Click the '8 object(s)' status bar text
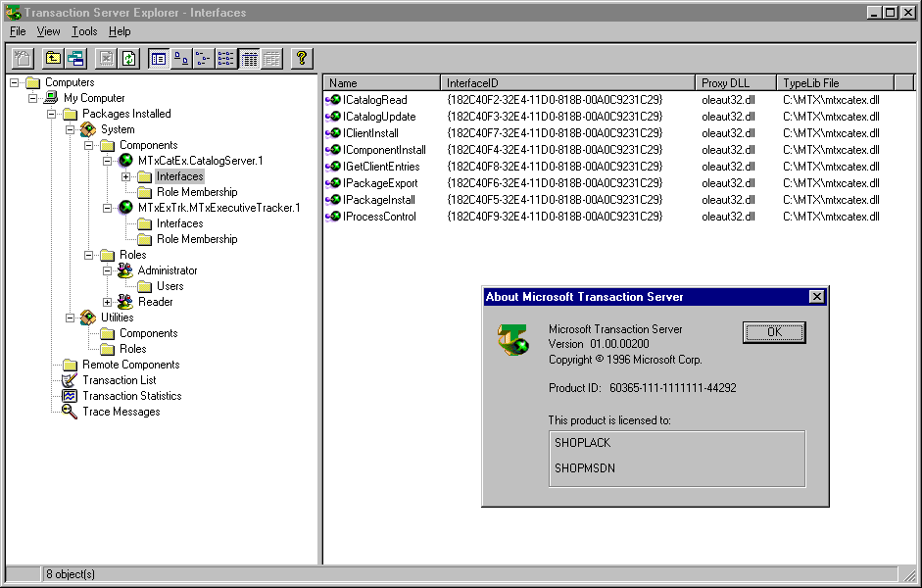 (70, 574)
